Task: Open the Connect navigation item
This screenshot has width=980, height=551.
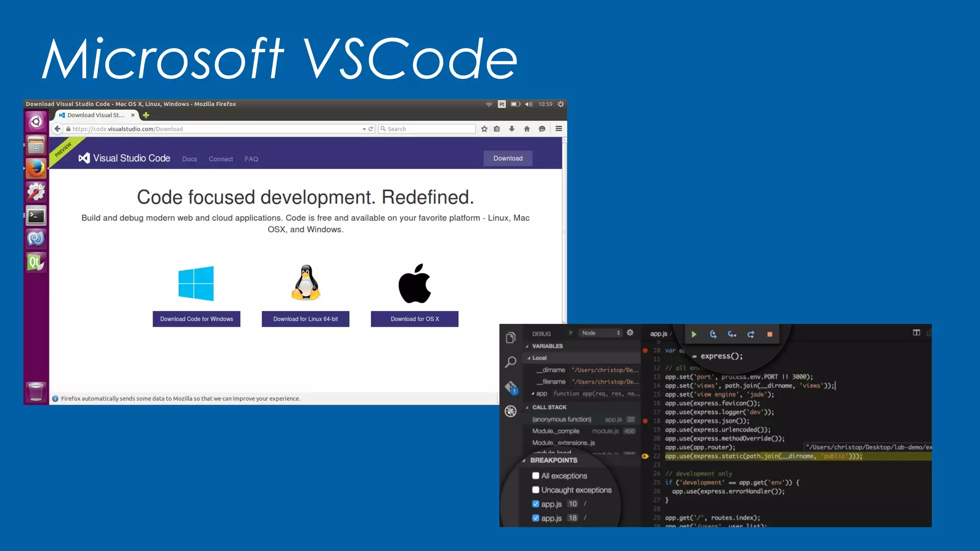Action: [221, 159]
